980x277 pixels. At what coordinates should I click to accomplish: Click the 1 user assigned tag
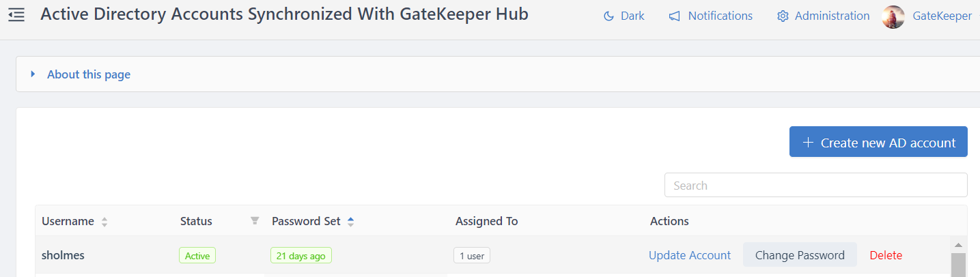(471, 256)
